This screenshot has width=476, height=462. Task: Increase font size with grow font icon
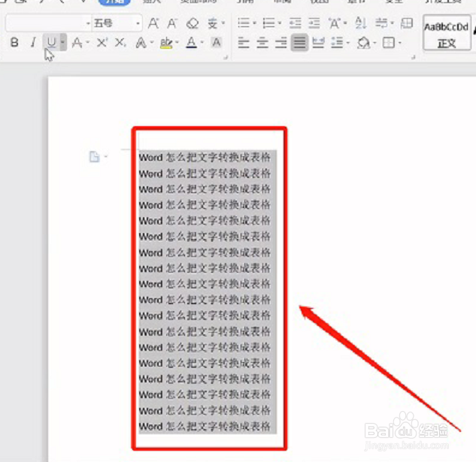[153, 23]
